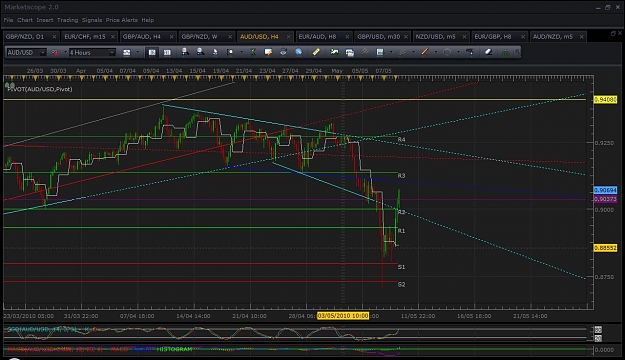Click the upper icon at the oscillator panel's right
625x360 pixels.
[598, 330]
